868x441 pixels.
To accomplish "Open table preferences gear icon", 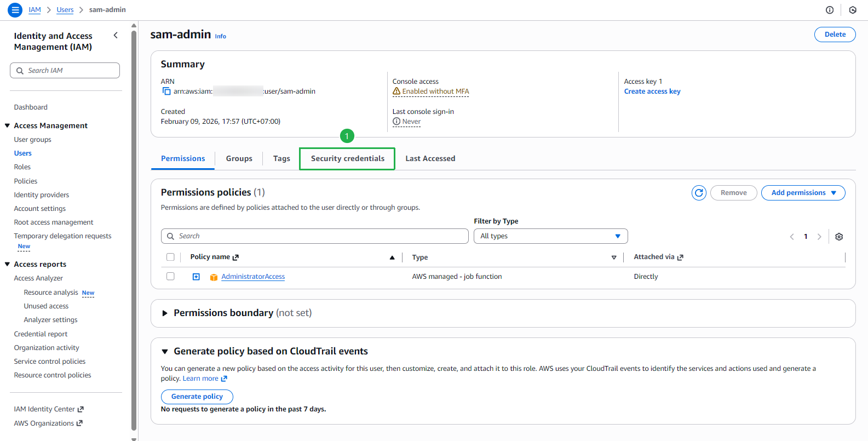I will (839, 237).
